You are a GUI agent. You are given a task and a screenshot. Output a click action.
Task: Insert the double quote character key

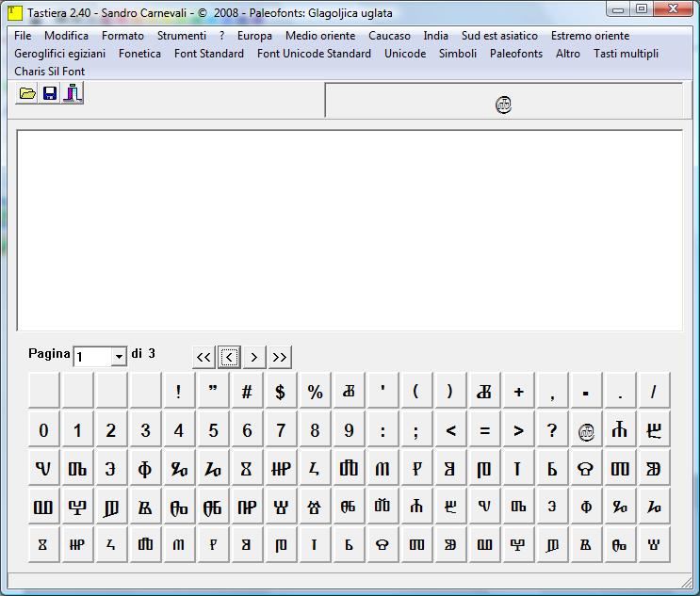(213, 391)
